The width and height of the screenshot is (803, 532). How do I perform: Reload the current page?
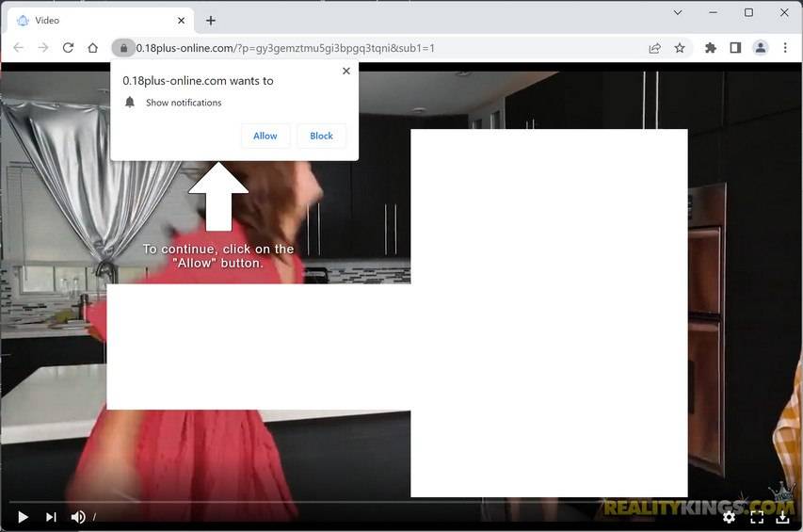click(68, 48)
